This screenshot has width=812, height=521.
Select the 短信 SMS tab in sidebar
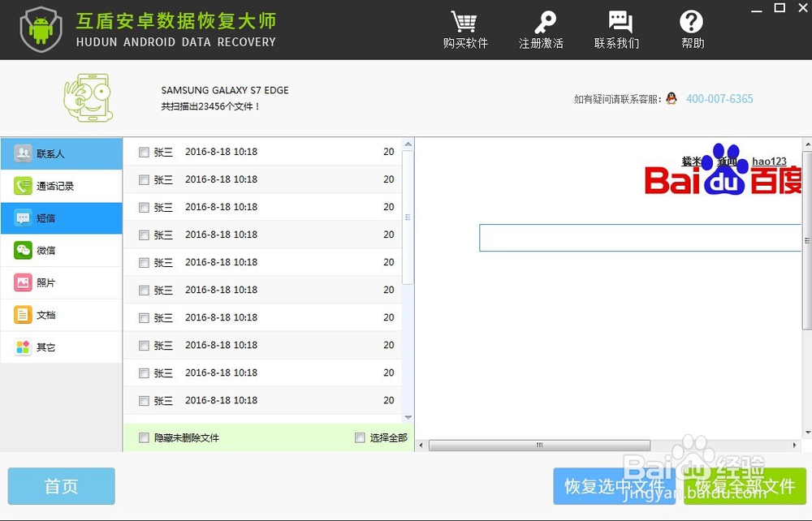click(61, 218)
